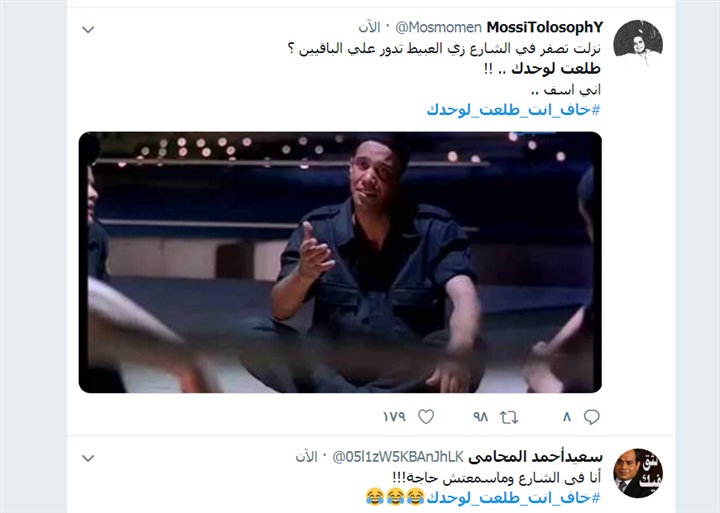Click the reply count ٨
This screenshot has width=720, height=513.
click(567, 417)
